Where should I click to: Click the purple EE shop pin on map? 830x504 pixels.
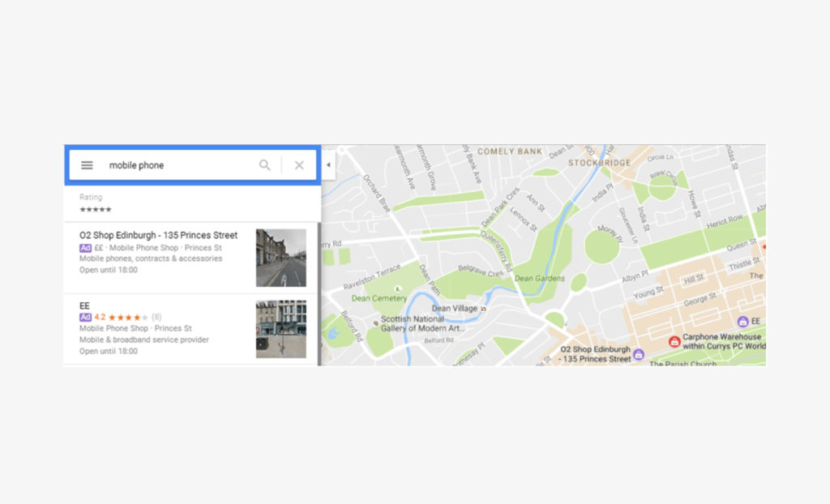(x=742, y=322)
